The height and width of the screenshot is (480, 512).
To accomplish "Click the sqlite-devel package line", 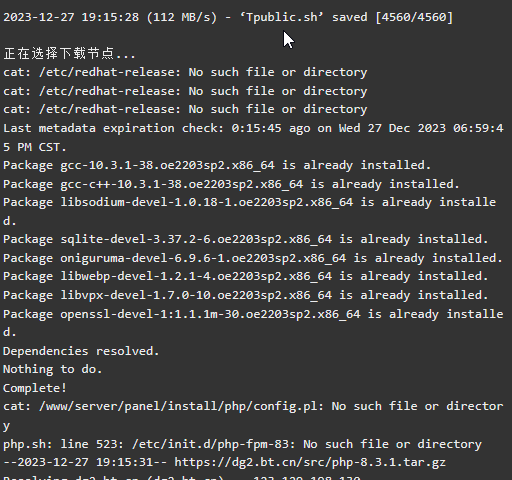I will coord(246,239).
